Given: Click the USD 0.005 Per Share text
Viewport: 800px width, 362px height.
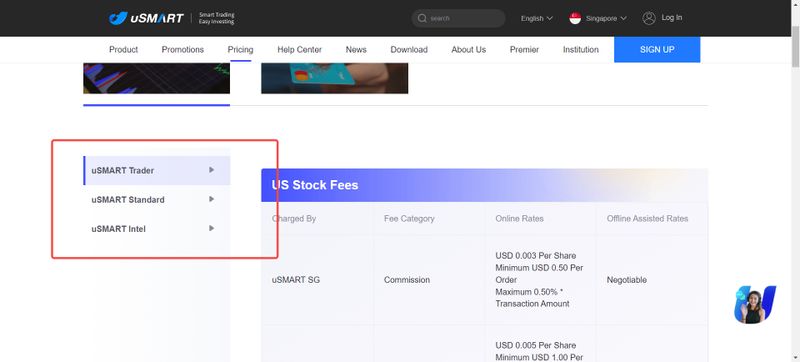Looking at the screenshot, I should tap(535, 345).
